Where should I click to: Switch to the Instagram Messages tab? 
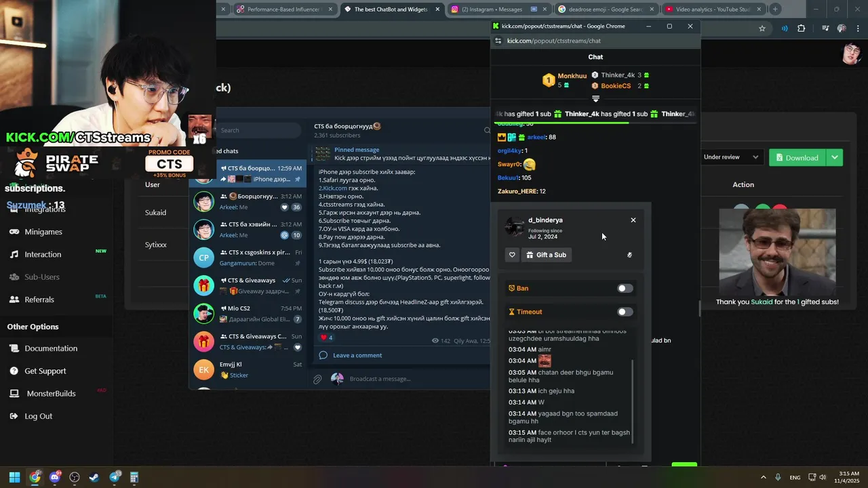pyautogui.click(x=498, y=9)
